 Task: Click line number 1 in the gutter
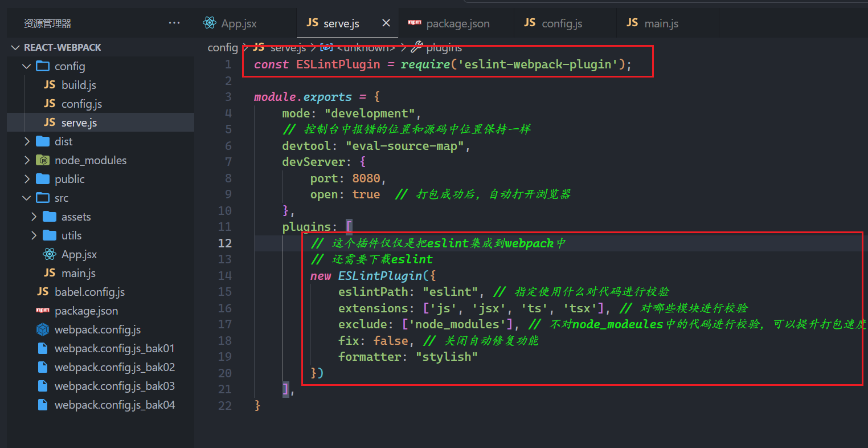pyautogui.click(x=228, y=64)
